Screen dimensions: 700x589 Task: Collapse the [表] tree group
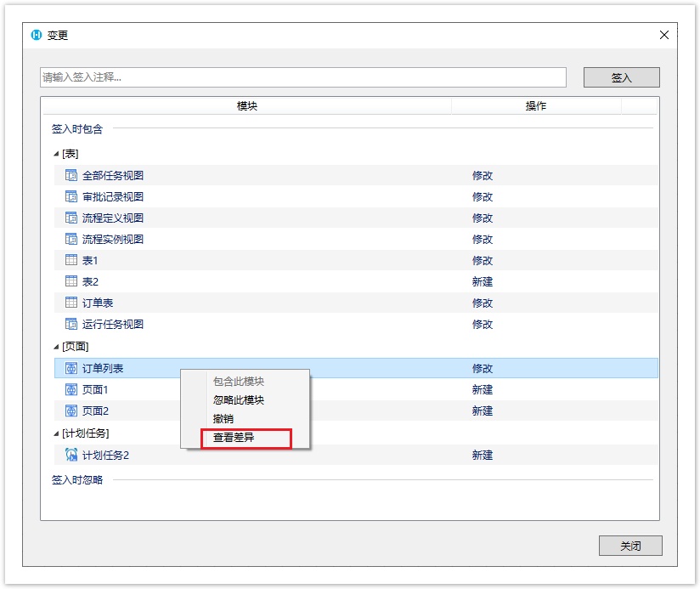click(56, 154)
